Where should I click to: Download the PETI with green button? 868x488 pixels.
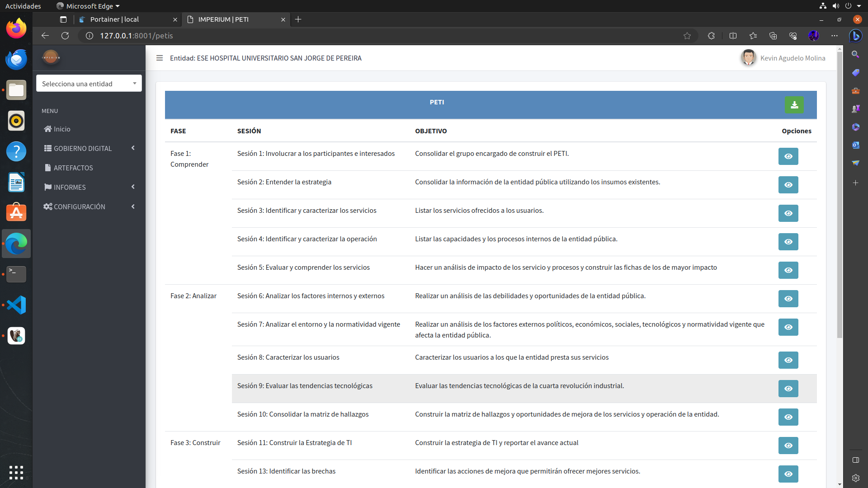coord(794,105)
